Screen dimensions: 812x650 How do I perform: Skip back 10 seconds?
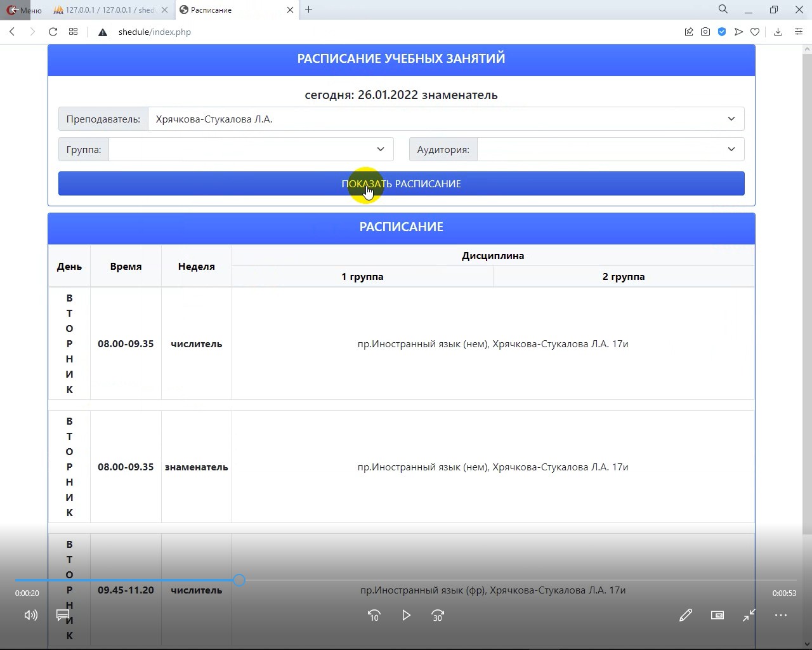(x=374, y=615)
